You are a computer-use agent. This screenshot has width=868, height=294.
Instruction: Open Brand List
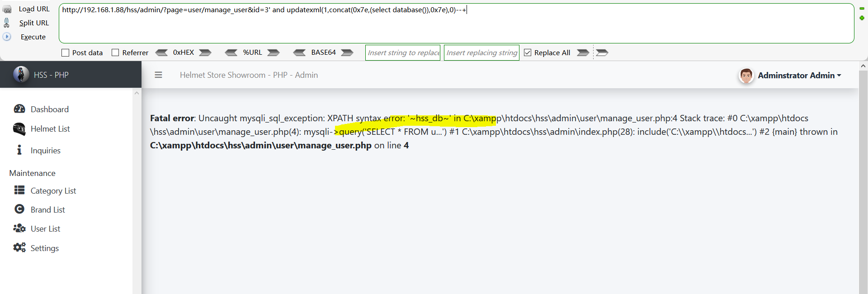(48, 210)
